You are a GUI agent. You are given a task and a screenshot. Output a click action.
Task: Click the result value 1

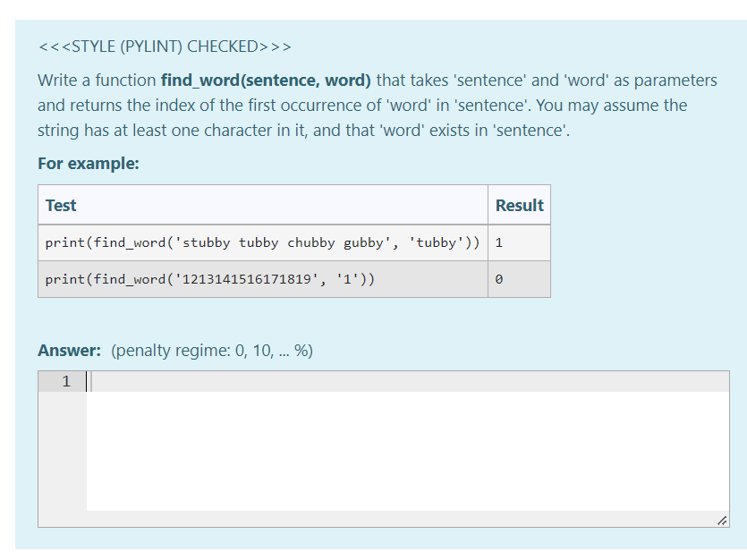click(498, 242)
